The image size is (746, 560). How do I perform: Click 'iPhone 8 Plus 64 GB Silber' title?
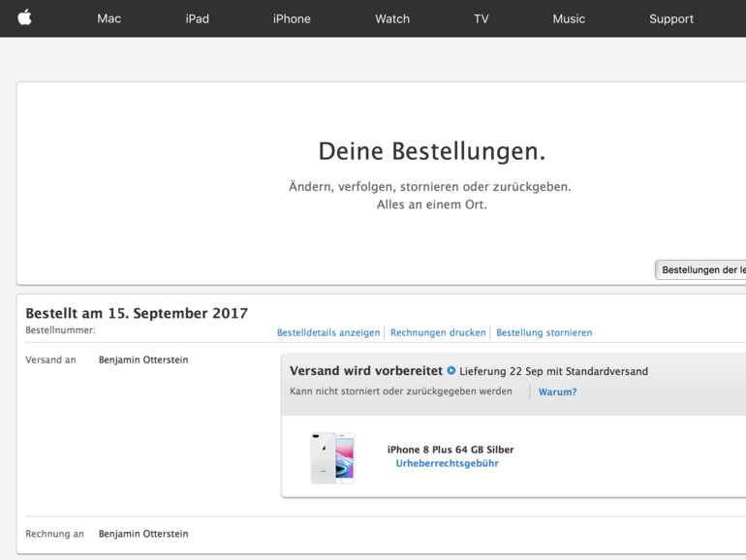(x=451, y=450)
